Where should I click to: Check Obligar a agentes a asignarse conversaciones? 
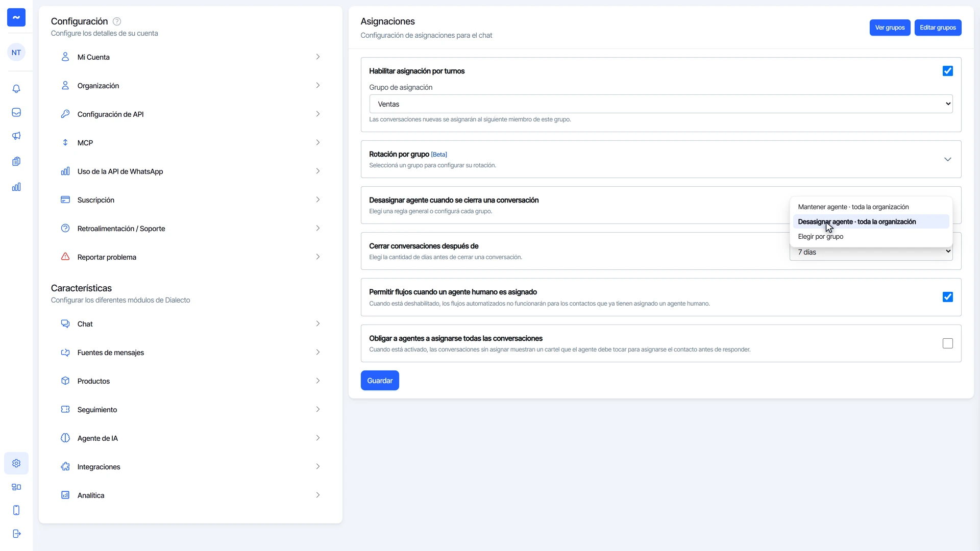(947, 343)
